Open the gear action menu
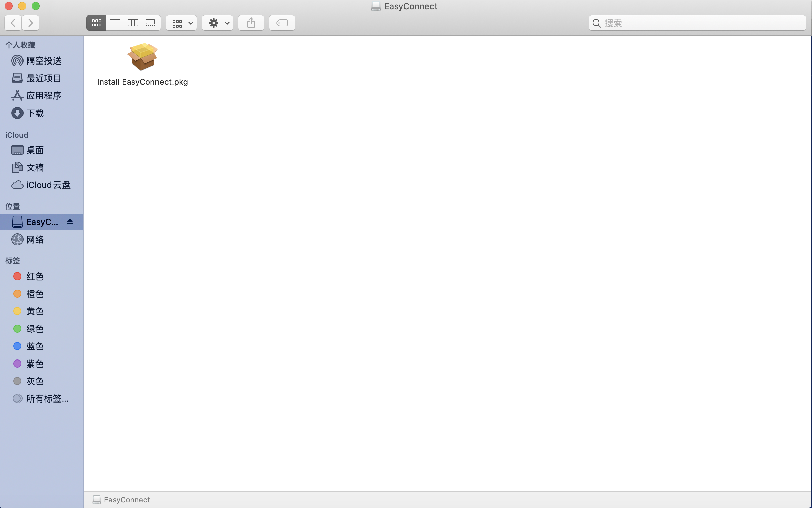812x508 pixels. click(218, 23)
